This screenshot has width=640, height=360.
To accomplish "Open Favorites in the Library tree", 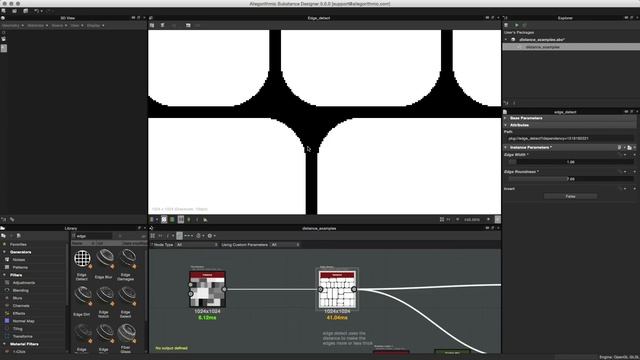I will point(18,244).
